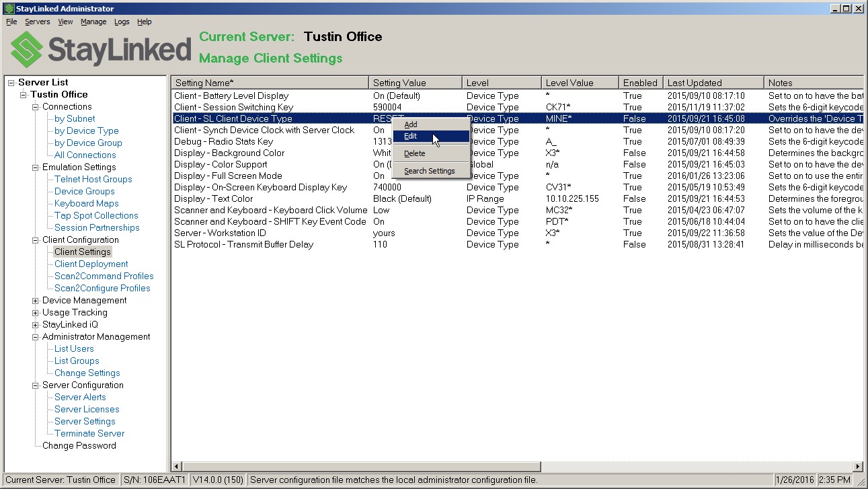Go to Telnet Host Groups

(x=93, y=180)
